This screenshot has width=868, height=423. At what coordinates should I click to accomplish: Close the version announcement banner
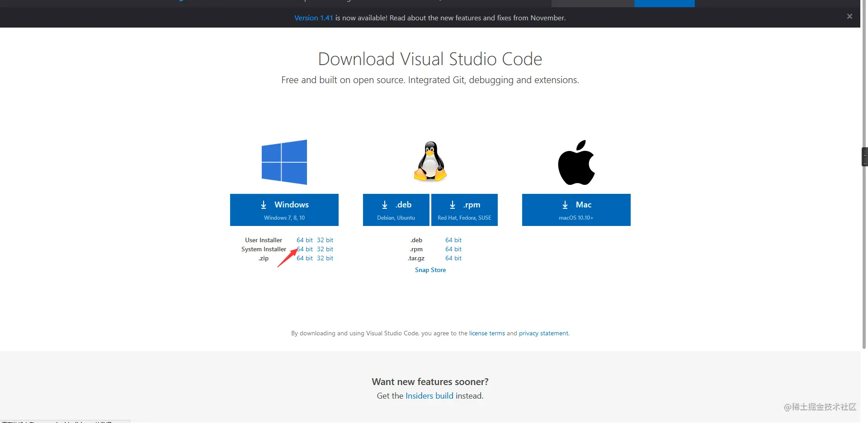click(x=849, y=17)
